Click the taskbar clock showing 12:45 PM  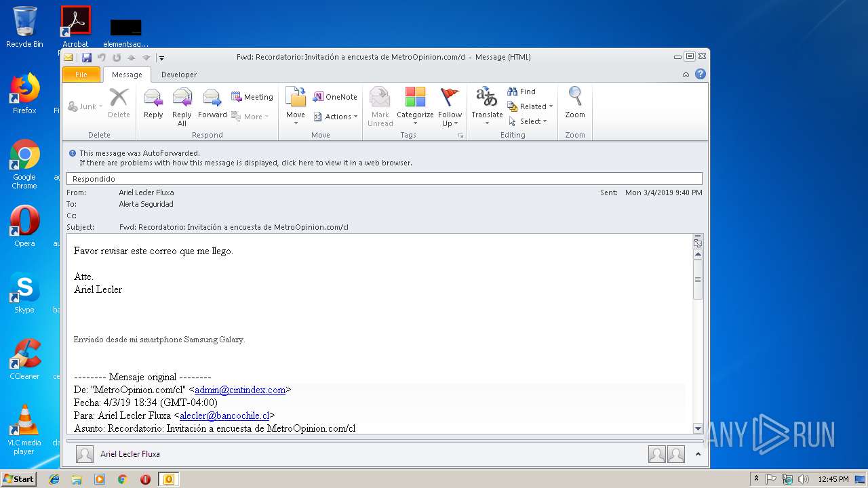click(833, 479)
